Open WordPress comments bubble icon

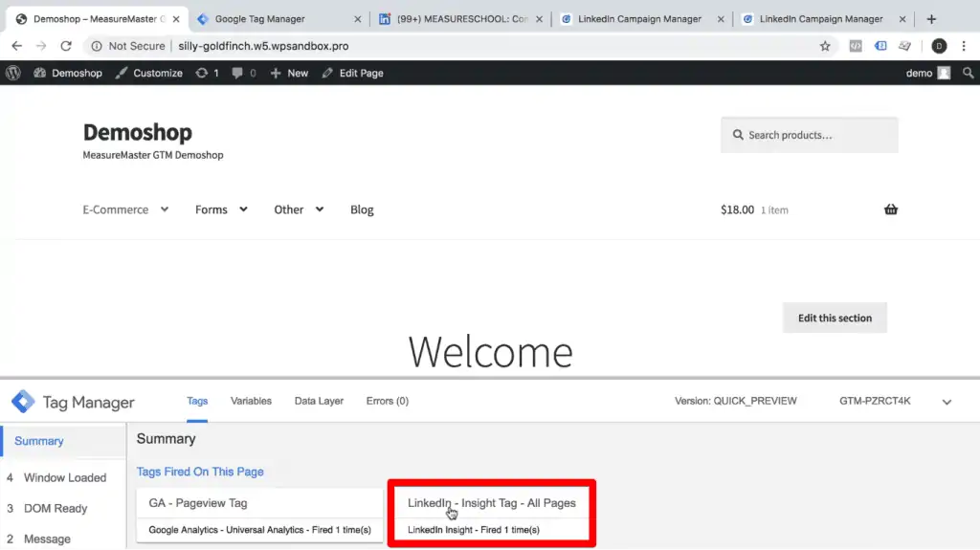point(244,73)
